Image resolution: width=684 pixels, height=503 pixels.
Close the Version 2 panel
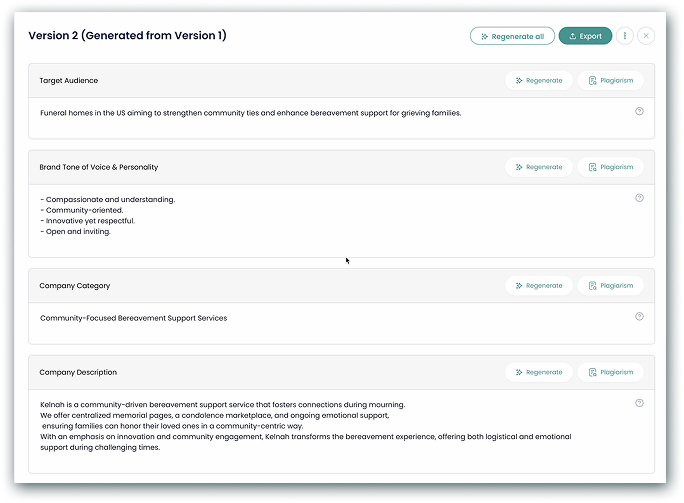pyautogui.click(x=646, y=36)
